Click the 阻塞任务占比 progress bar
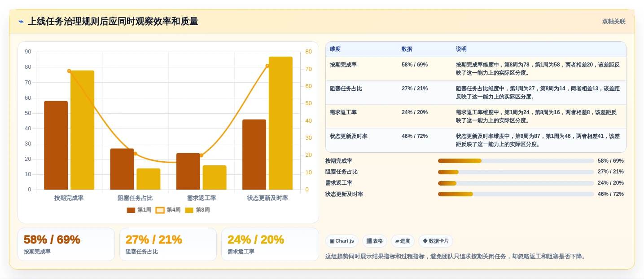 [516, 172]
